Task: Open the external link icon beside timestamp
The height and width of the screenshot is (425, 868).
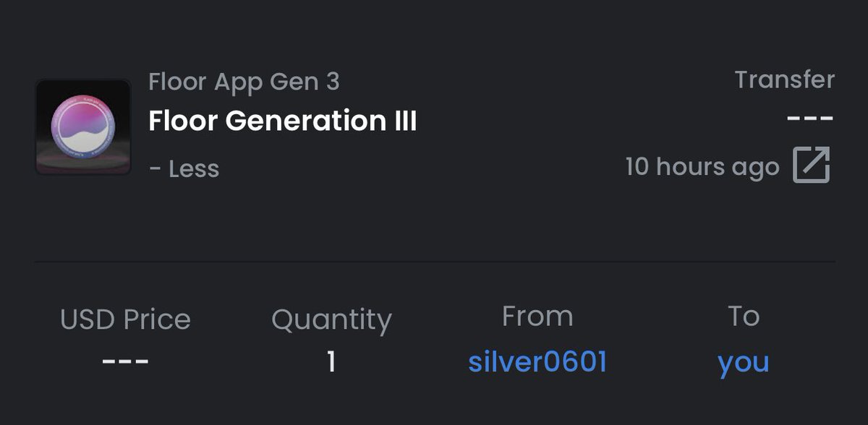Action: (812, 166)
